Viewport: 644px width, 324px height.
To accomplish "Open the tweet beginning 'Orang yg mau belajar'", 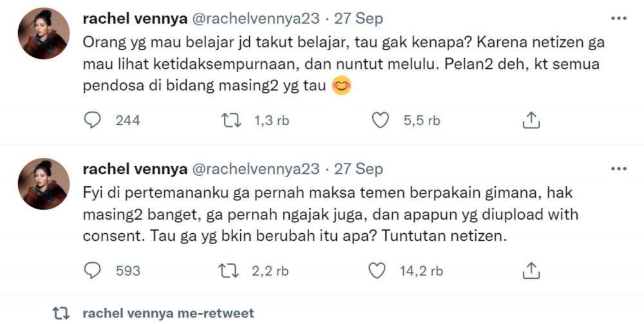I will pos(344,64).
